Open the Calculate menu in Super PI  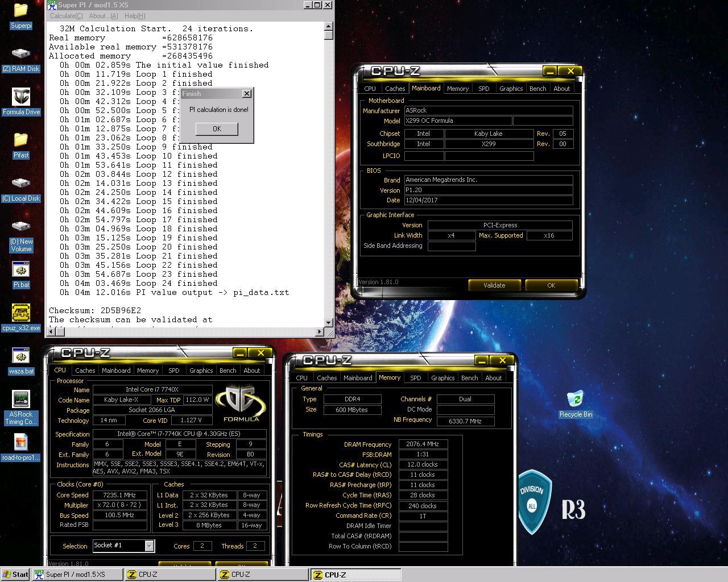point(66,16)
